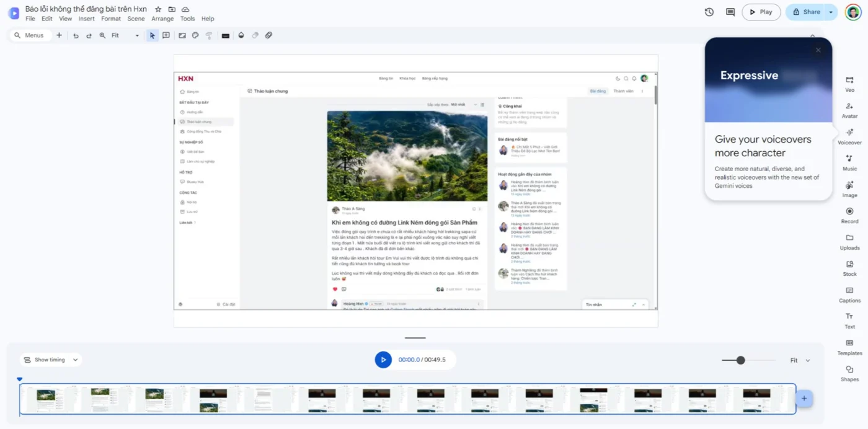Click the move to folder icon
Screen dimensions: 868x429
point(172,9)
